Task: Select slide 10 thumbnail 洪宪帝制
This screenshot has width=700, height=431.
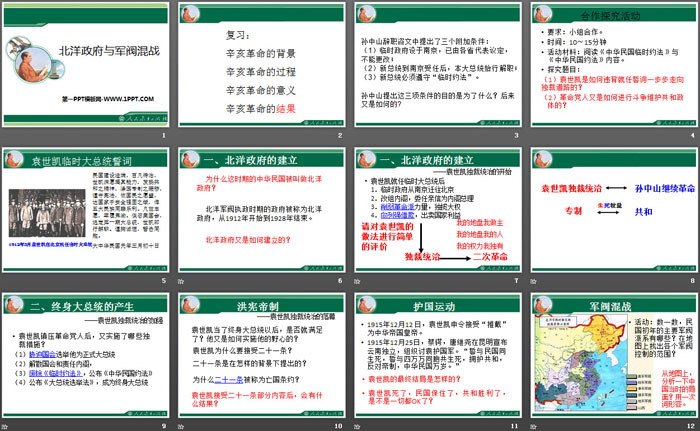Action: (262, 356)
